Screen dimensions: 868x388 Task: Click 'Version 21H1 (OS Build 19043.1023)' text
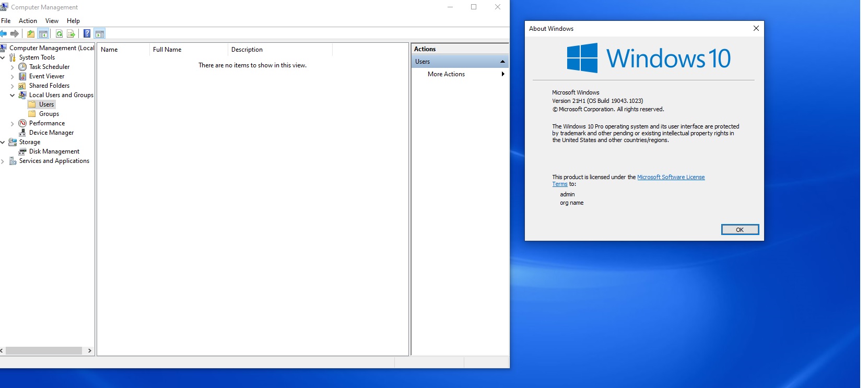[597, 101]
